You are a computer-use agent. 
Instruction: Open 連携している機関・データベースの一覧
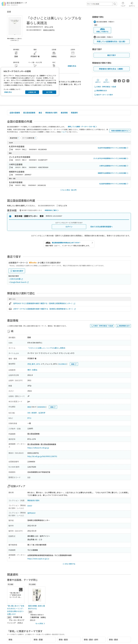(x=82, y=127)
